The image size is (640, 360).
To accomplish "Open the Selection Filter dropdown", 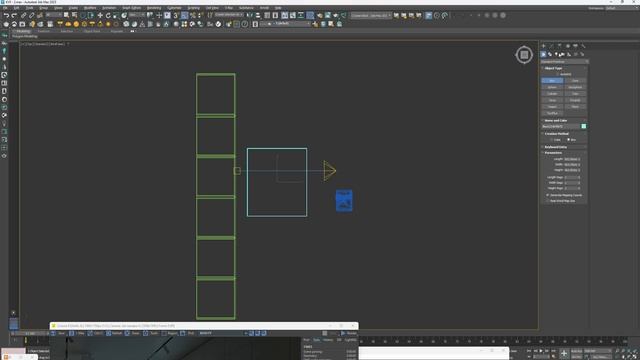I will 54,15.
